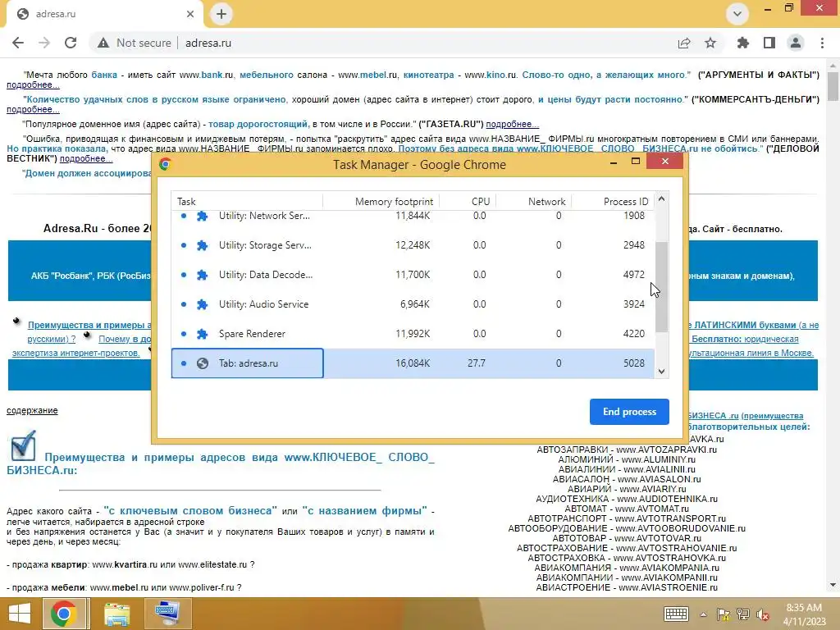Open the содержание link on page
This screenshot has width=840, height=630.
pos(32,410)
